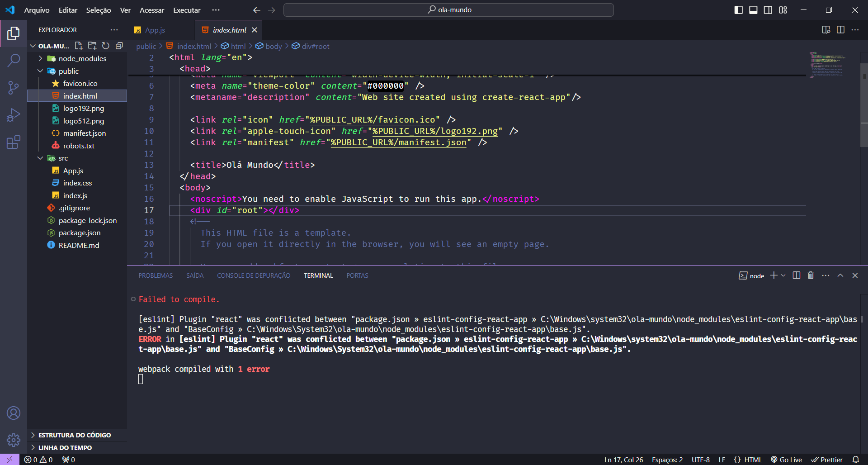868x465 pixels.
Task: Open the Source Control view
Action: [x=14, y=88]
